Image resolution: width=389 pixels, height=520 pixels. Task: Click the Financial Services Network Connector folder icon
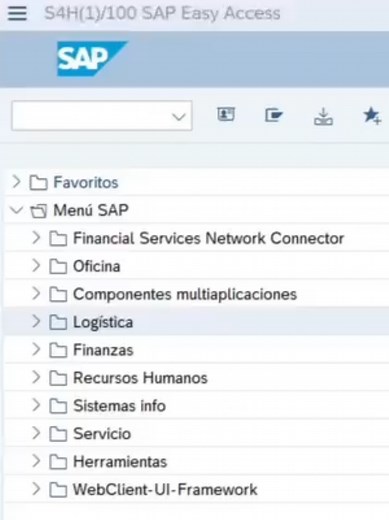58,239
